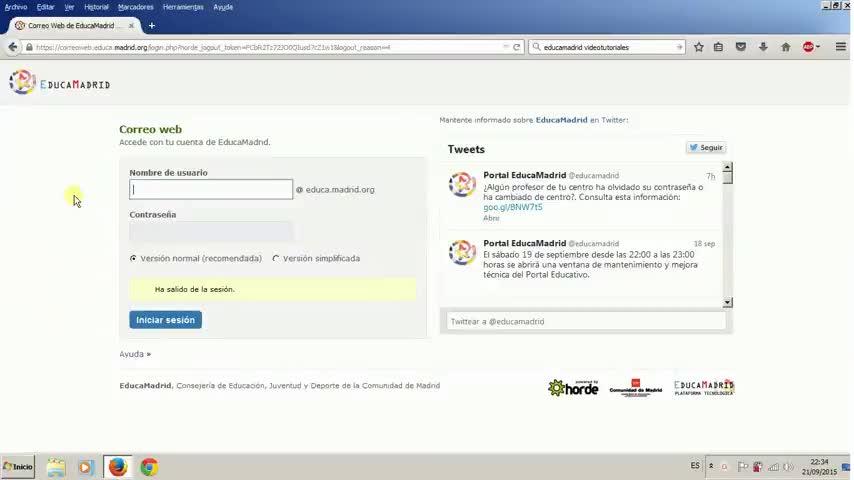854x480 pixels.
Task: Click the Pocket save icon
Action: tap(741, 47)
